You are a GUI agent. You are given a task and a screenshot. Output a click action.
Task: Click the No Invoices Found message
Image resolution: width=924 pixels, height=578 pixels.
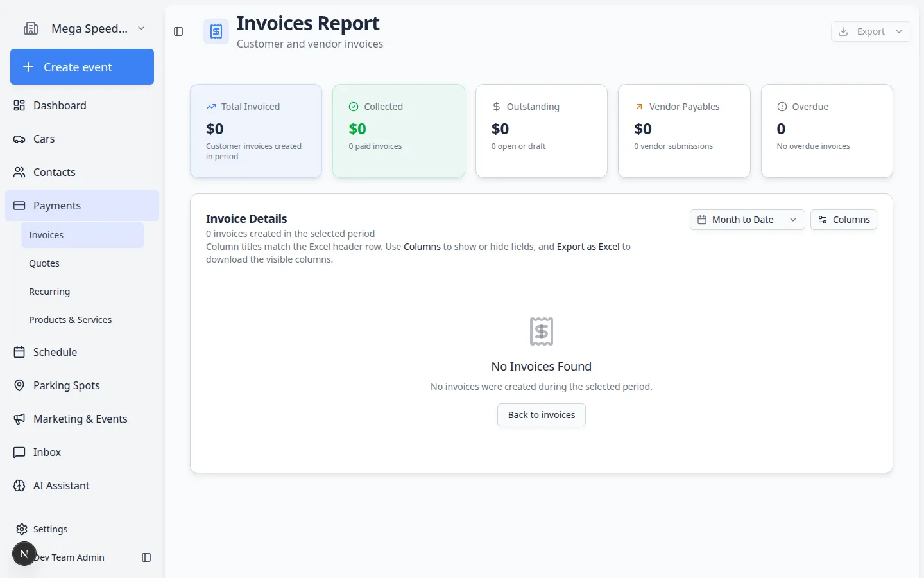tap(542, 367)
